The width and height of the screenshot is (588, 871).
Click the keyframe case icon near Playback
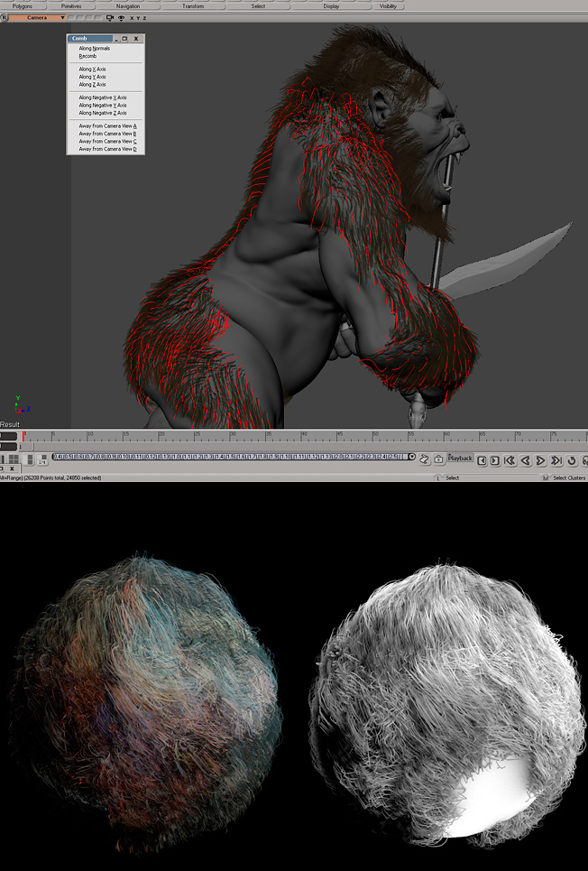(x=438, y=459)
